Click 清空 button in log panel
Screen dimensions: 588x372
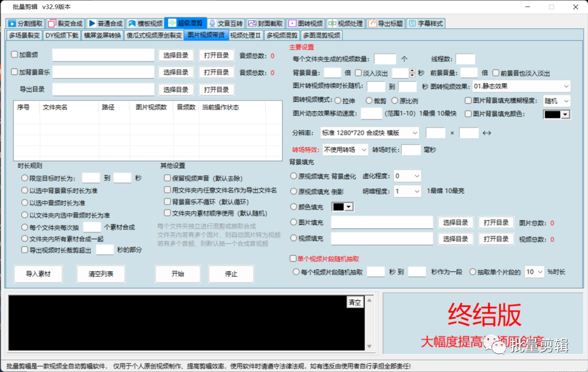(355, 302)
